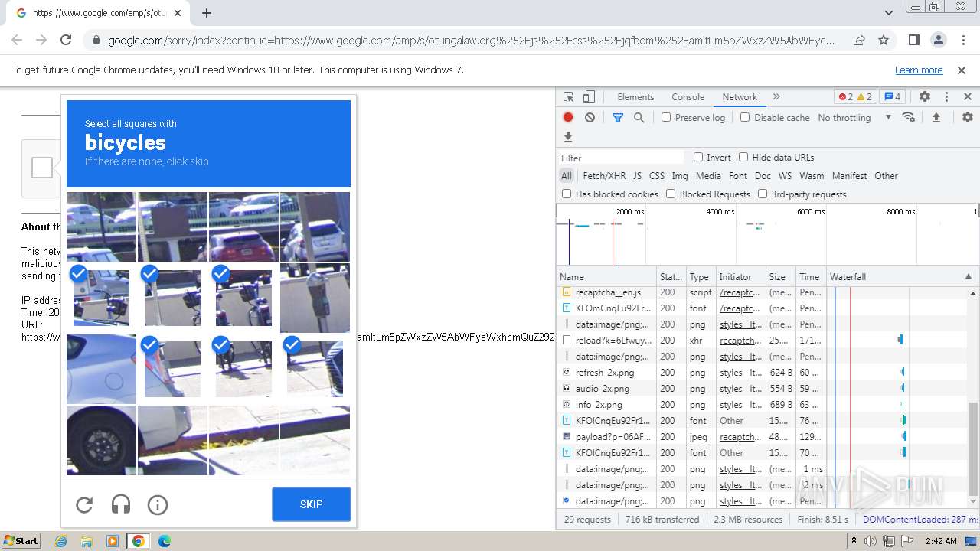
Task: Sort requests by Size column
Action: tap(780, 276)
